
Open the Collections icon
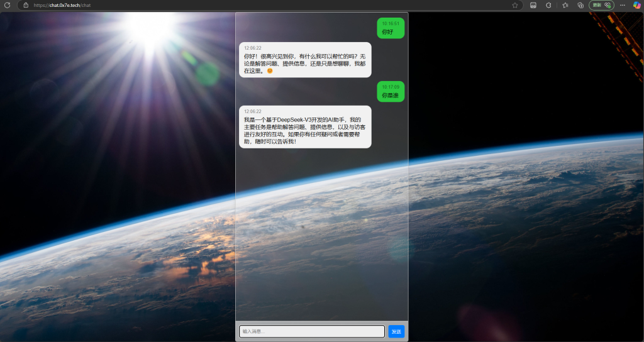580,5
